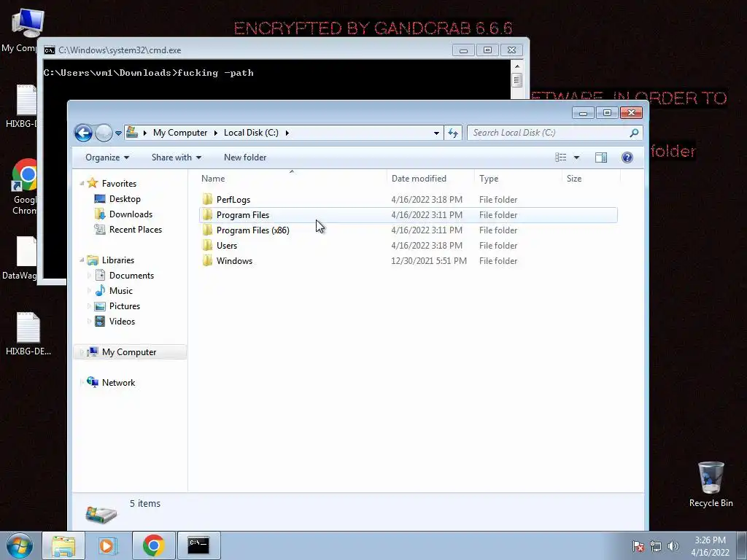Open the recent locations dropdown beside the forward arrow

[118, 133]
